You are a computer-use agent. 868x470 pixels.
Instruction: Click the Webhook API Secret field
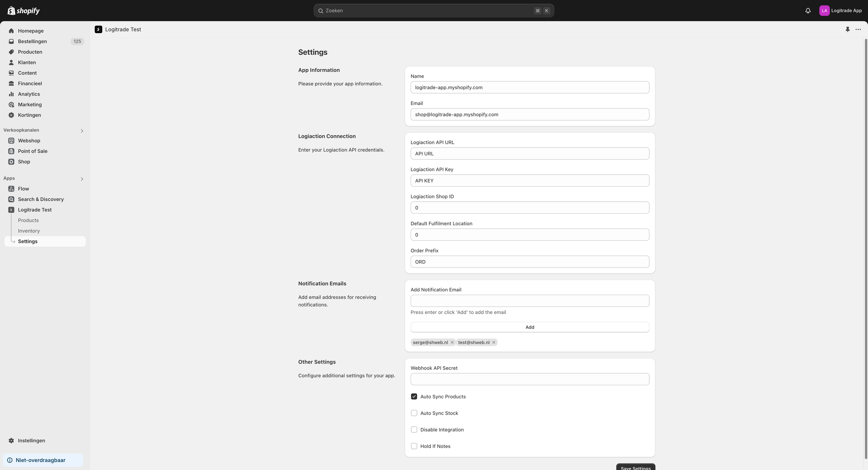click(530, 379)
